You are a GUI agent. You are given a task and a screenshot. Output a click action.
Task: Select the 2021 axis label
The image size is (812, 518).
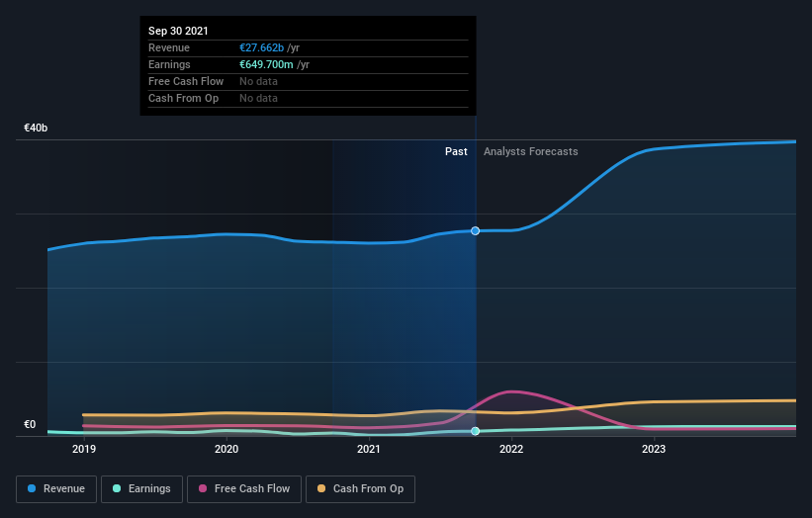(369, 449)
